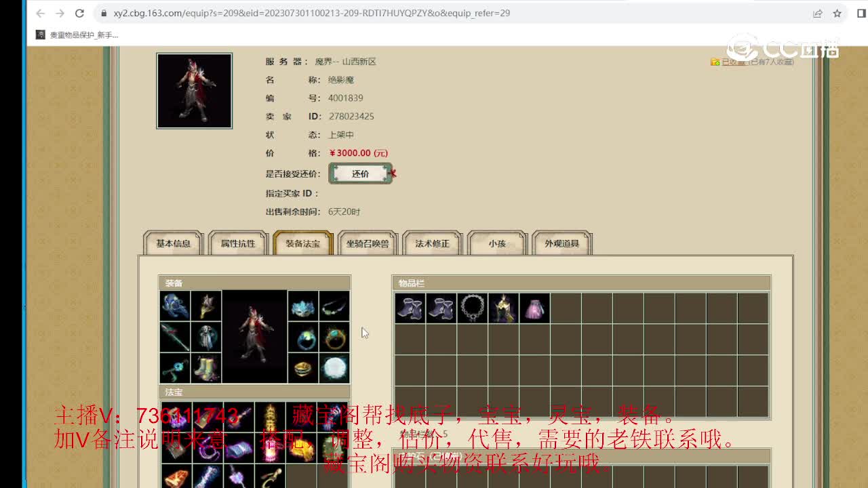The width and height of the screenshot is (868, 488).
Task: View the 外观道具 tab
Action: click(561, 244)
